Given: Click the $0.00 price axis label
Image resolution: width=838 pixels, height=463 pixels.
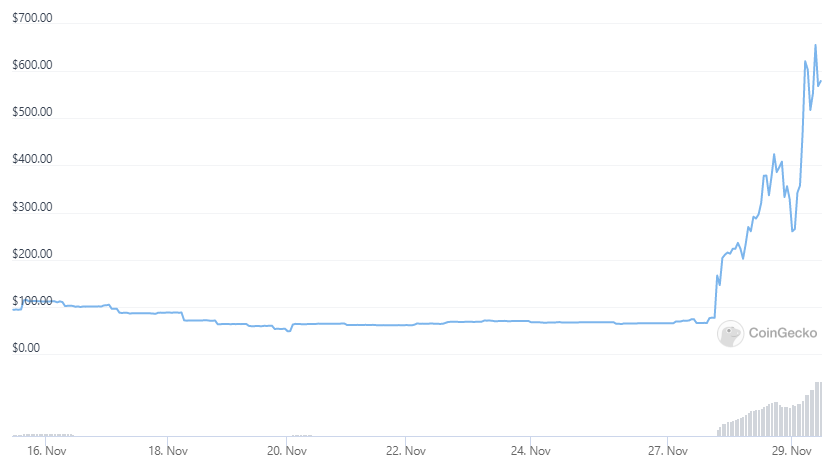Looking at the screenshot, I should [26, 348].
